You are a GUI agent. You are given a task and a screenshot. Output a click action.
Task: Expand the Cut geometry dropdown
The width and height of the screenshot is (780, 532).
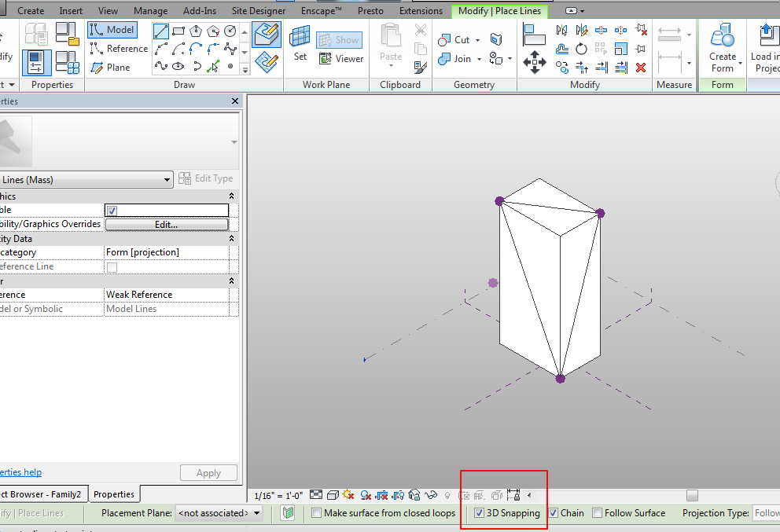(476, 40)
